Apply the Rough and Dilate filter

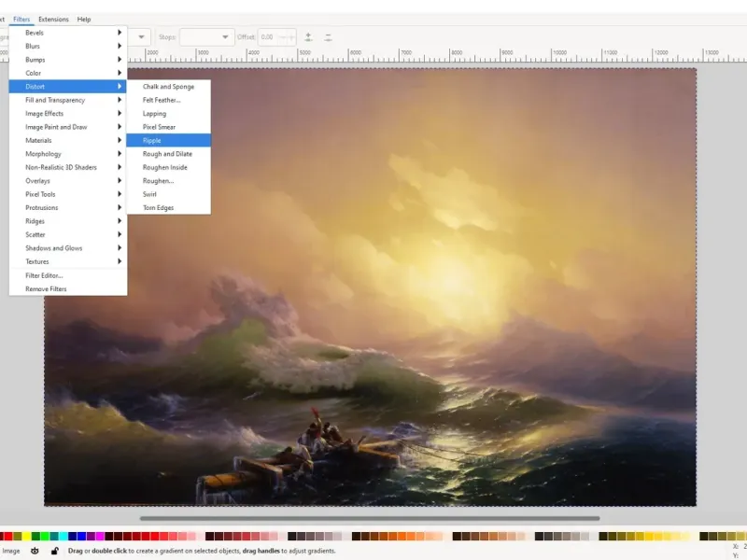tap(169, 154)
